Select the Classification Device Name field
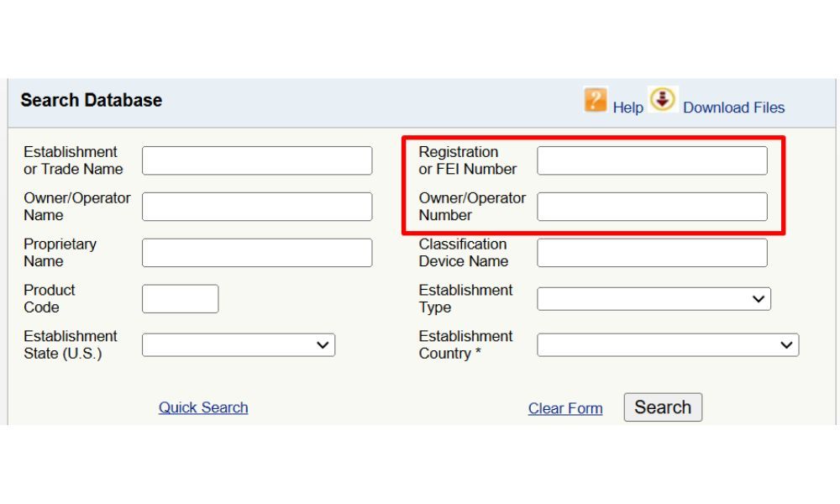 (652, 253)
